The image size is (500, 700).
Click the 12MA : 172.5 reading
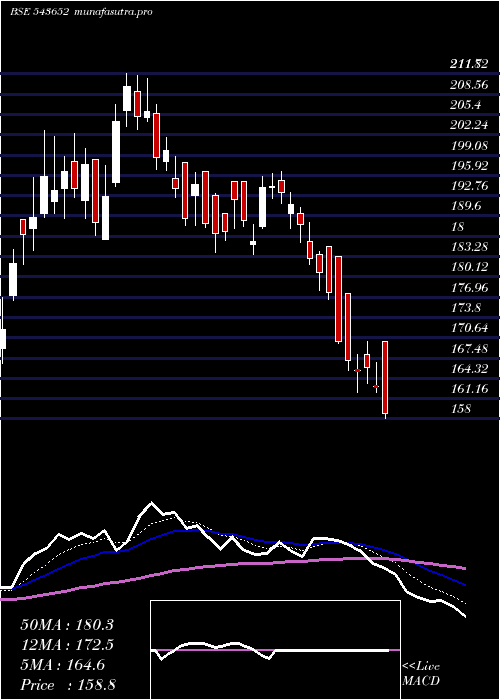(x=67, y=645)
